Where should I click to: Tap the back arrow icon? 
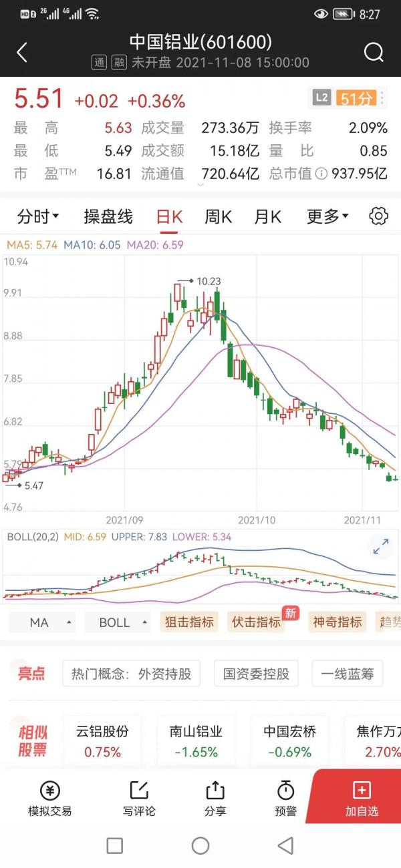[x=23, y=52]
